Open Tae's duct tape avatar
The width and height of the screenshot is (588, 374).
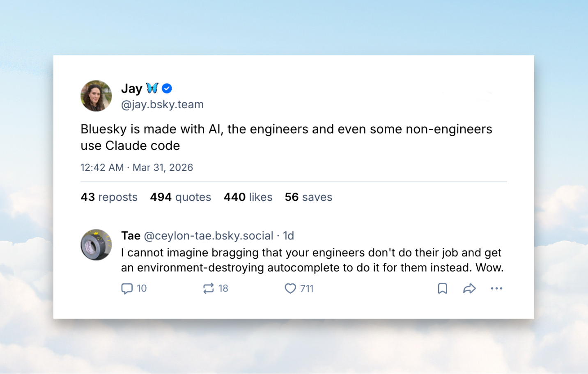96,245
